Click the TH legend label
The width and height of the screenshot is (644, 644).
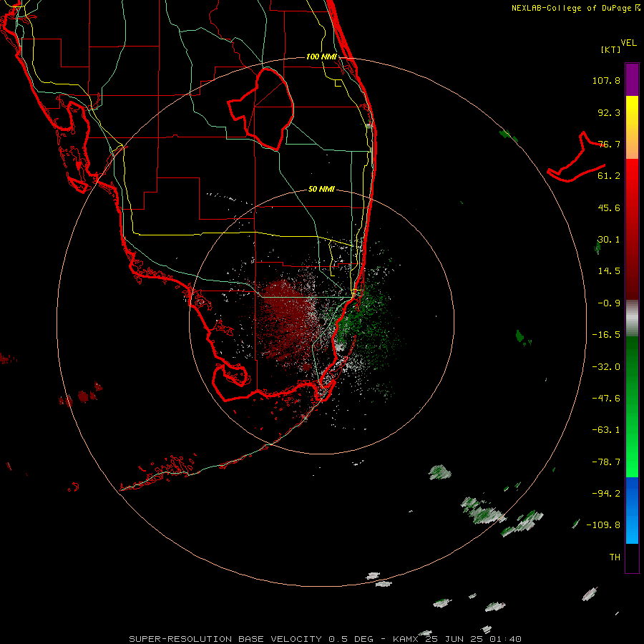pos(615,557)
